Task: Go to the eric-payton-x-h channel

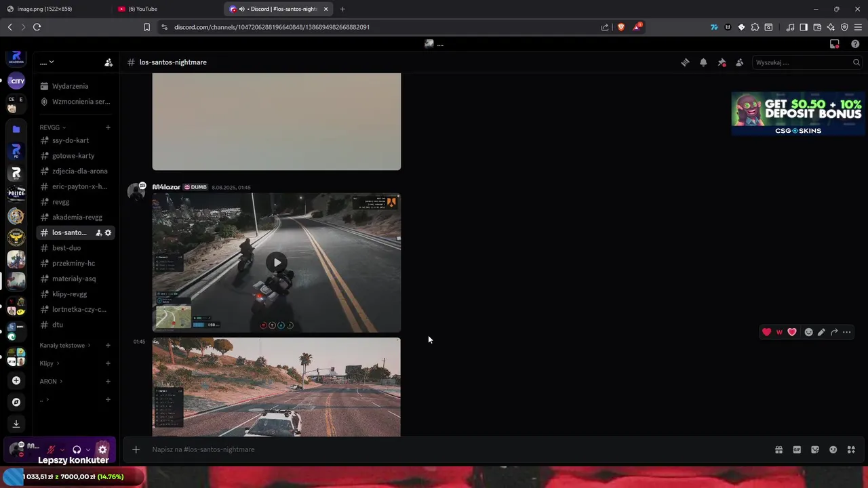Action: pyautogui.click(x=75, y=186)
